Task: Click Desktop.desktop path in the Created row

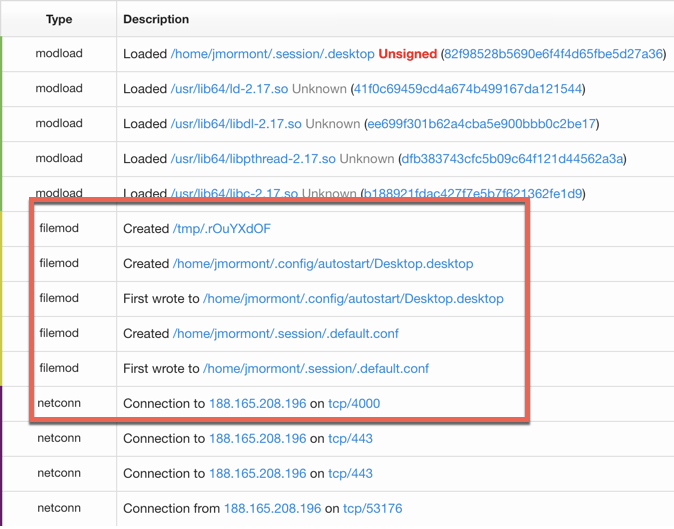Action: point(322,264)
